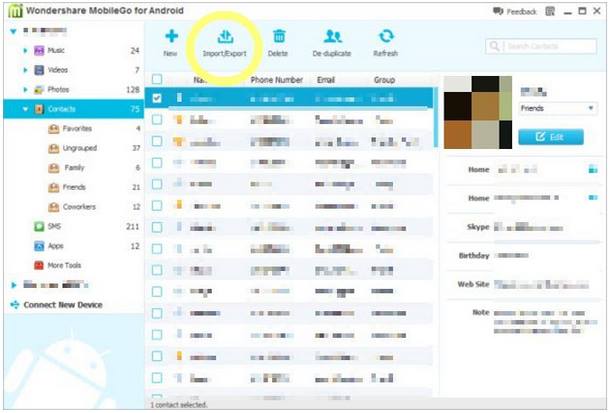610x413 pixels.
Task: Click the Search Contacts input field
Action: pyautogui.click(x=541, y=46)
